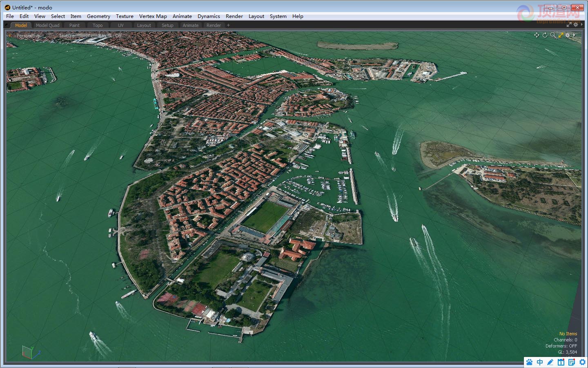Open the Geometry menu
This screenshot has height=368, width=588.
click(x=98, y=16)
